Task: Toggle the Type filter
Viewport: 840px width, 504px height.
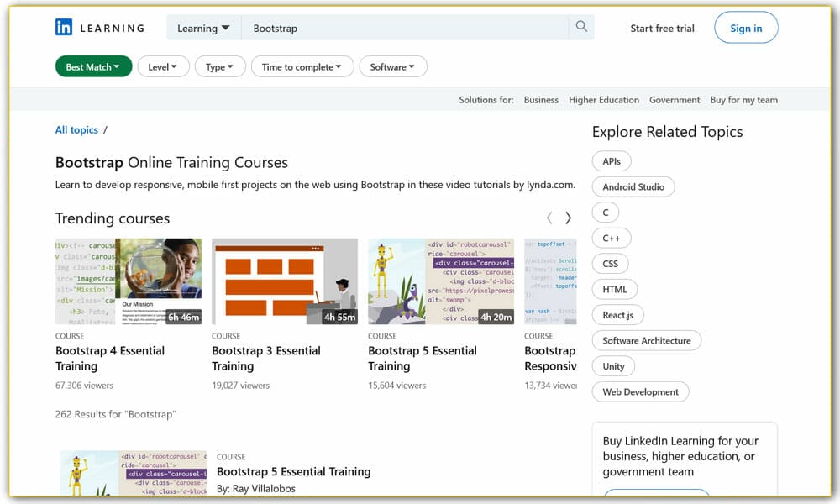Action: 220,66
